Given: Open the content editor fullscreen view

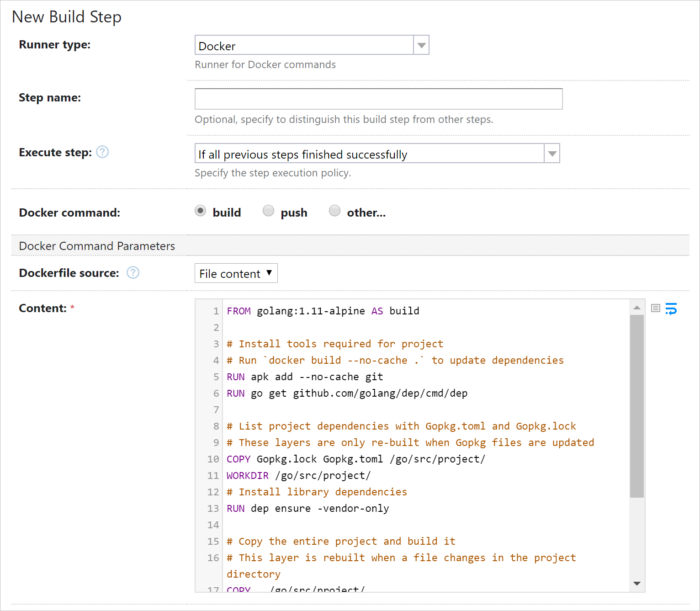Looking at the screenshot, I should click(x=655, y=308).
